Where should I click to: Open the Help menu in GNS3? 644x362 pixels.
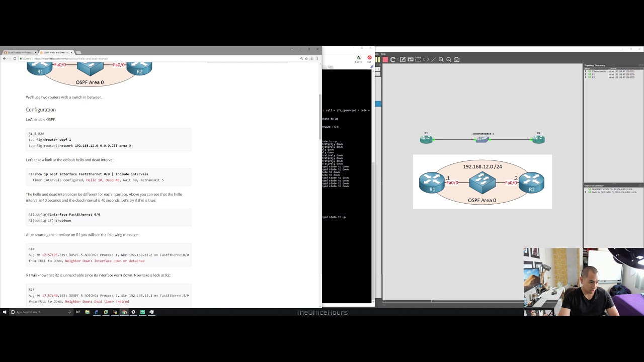[x=383, y=54]
